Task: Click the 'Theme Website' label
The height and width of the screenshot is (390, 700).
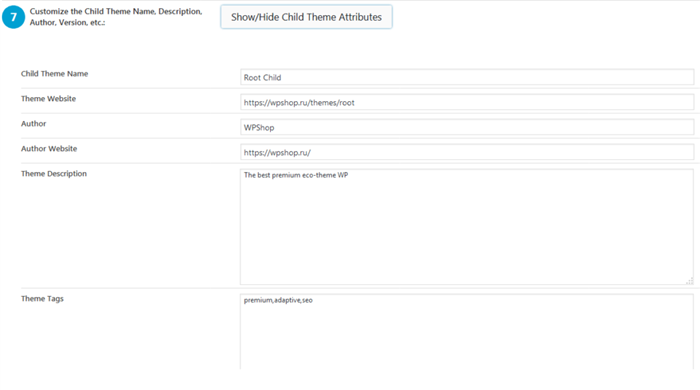Action: click(x=48, y=99)
